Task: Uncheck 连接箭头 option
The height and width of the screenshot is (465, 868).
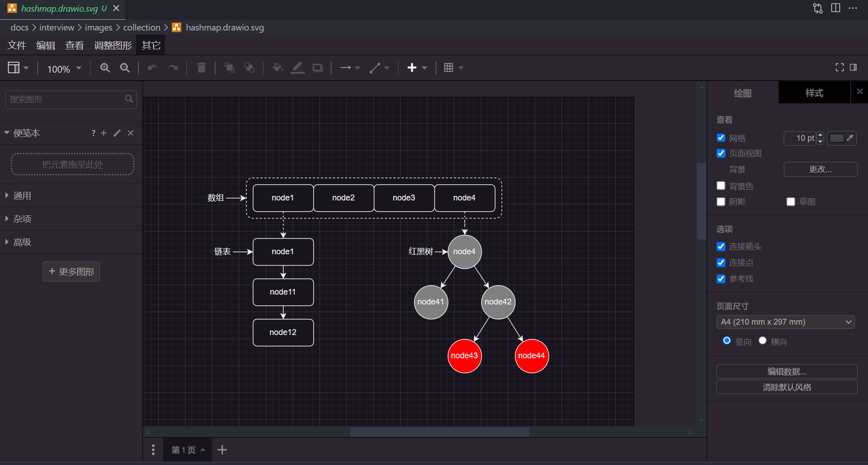Action: pyautogui.click(x=721, y=246)
